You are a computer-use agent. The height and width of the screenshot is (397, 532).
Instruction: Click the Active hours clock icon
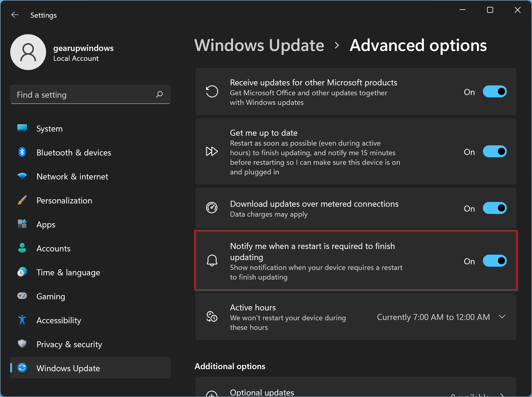[212, 316]
